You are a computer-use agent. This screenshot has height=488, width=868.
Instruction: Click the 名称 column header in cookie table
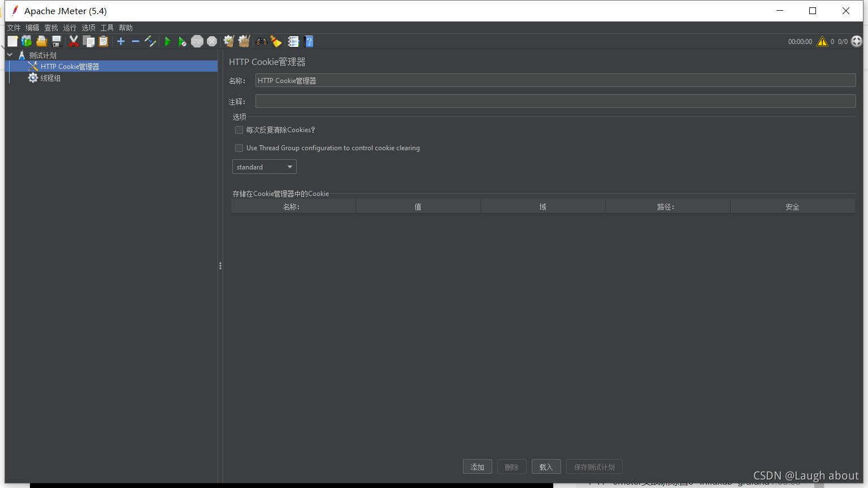(x=293, y=207)
